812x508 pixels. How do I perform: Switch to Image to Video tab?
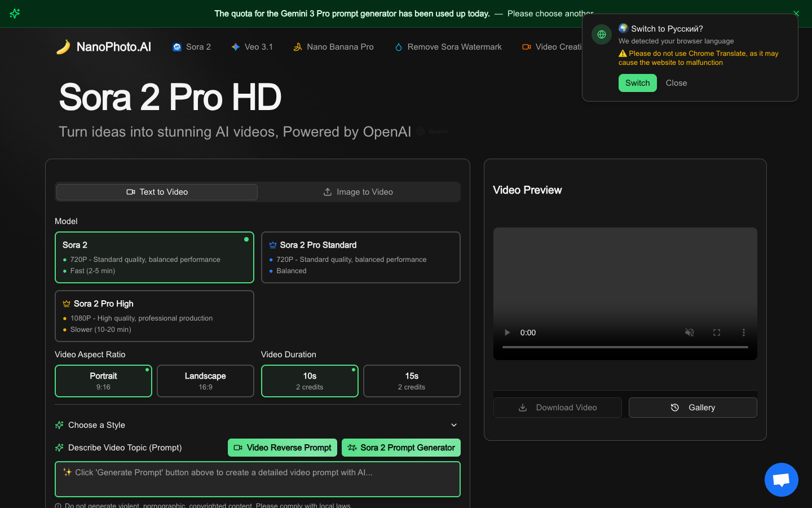[x=359, y=192]
